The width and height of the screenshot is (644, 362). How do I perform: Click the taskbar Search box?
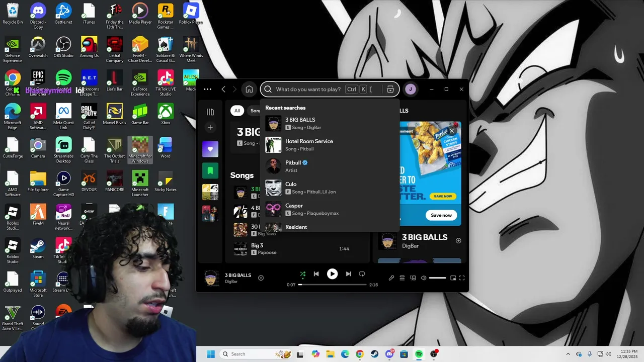pos(256,354)
